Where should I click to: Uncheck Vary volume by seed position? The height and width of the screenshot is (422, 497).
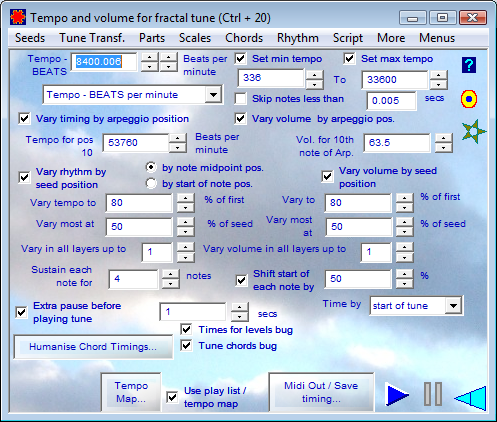tap(327, 176)
